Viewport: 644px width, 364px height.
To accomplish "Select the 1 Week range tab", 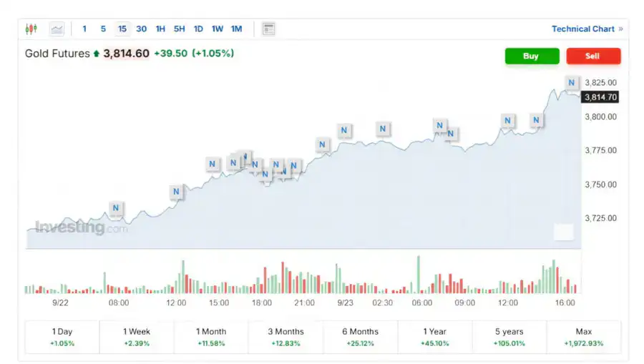I will [137, 337].
